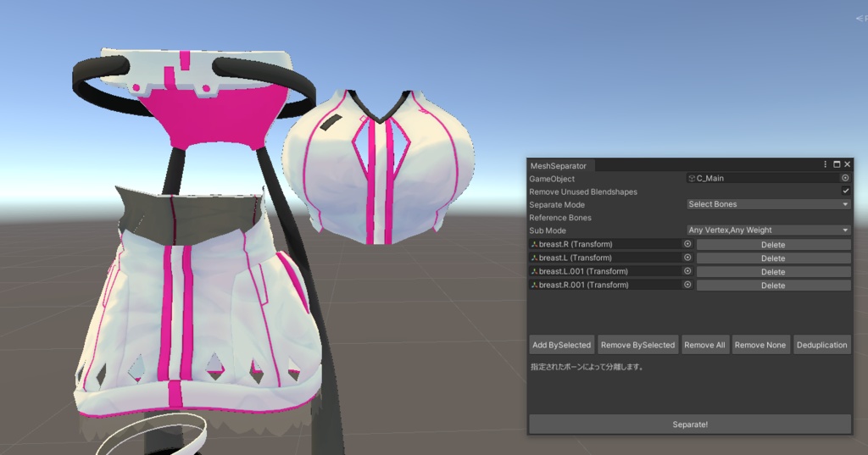Open the MeshSeparator window options menu
The height and width of the screenshot is (455, 868).
tap(825, 164)
